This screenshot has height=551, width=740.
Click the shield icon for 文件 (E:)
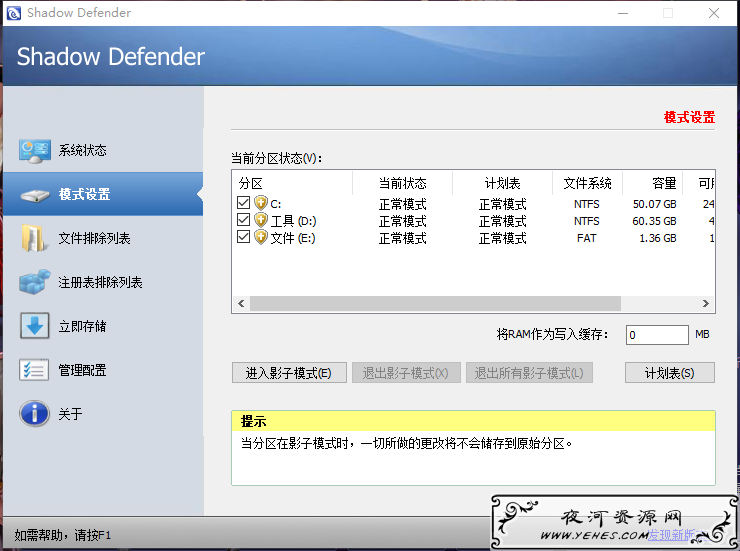(261, 237)
